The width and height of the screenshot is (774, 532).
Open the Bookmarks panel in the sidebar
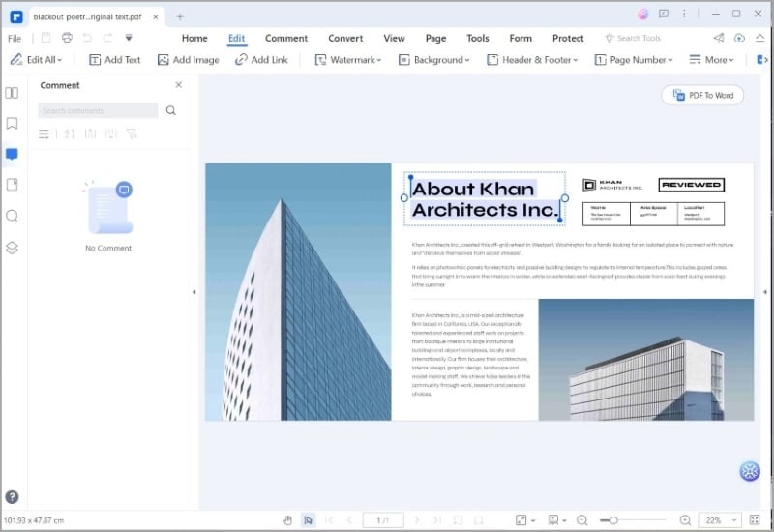point(12,124)
